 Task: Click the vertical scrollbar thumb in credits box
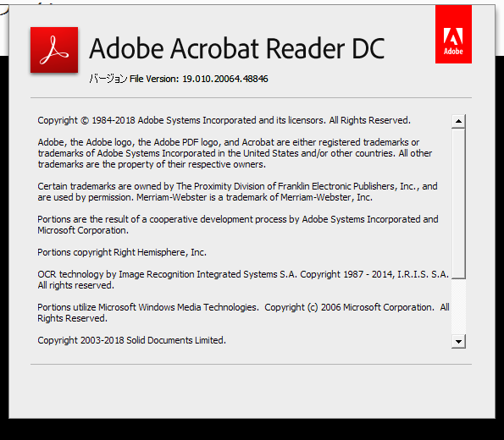point(458,203)
